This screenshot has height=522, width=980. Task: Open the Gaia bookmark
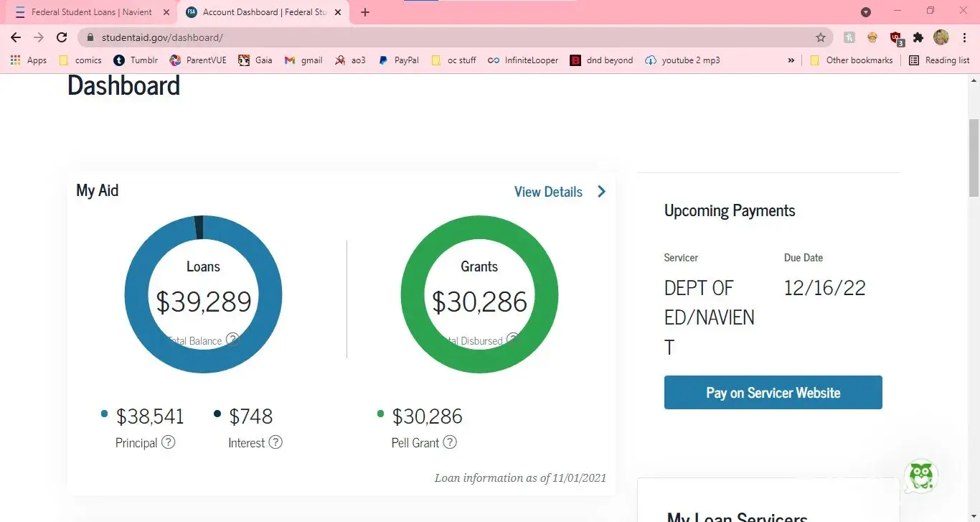(255, 60)
